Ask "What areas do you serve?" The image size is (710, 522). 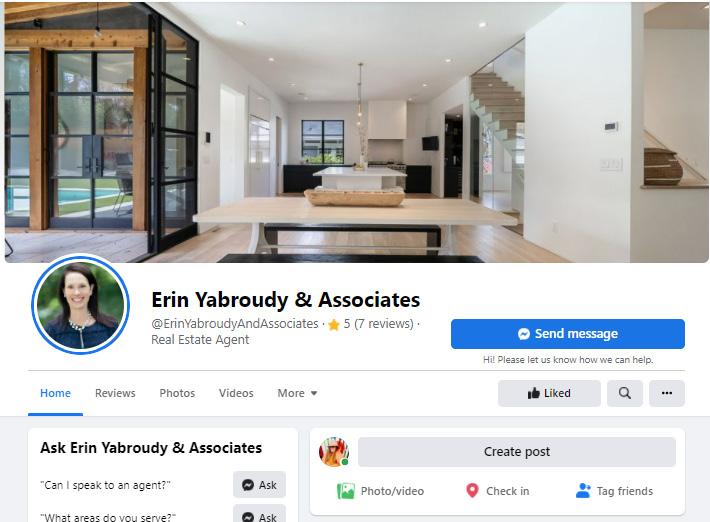pyautogui.click(x=259, y=515)
